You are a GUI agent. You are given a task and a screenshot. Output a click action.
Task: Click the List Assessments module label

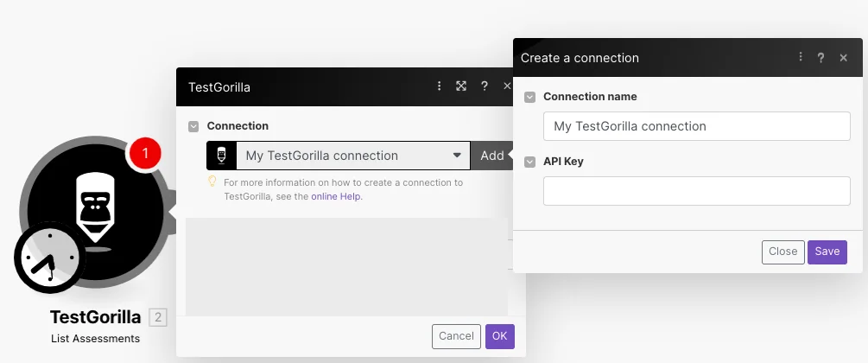click(95, 339)
